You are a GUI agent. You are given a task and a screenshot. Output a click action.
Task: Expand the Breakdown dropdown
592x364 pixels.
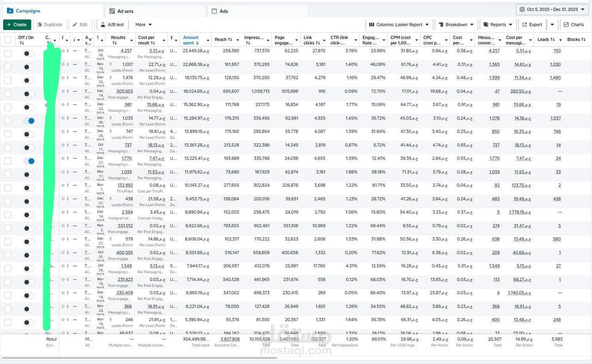click(x=456, y=24)
